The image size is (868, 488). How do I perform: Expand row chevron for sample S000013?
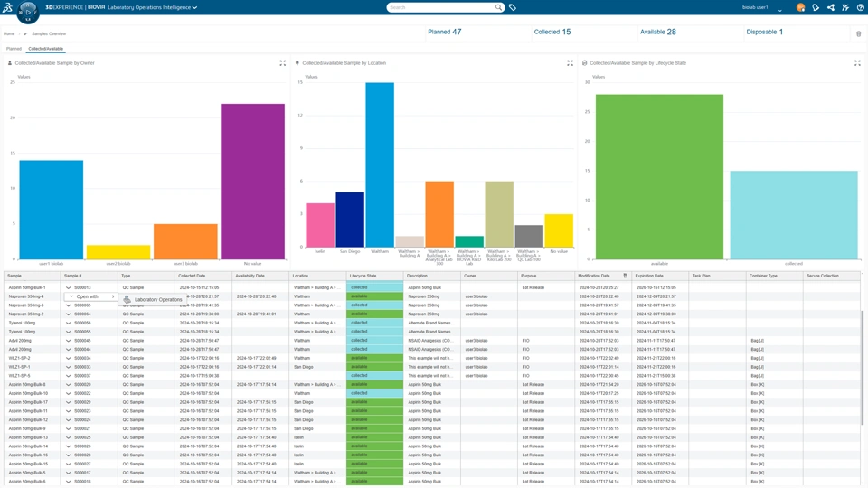(68, 287)
